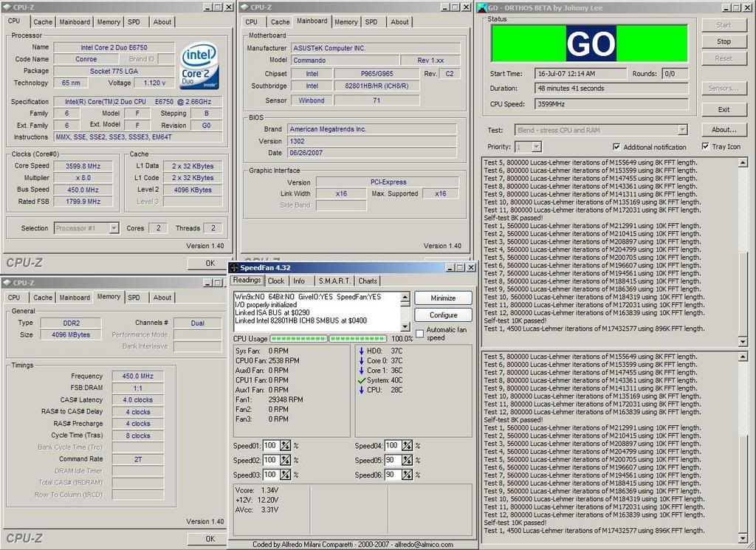
Task: Click the Speed05 spin button in SpeedFan
Action: (408, 461)
